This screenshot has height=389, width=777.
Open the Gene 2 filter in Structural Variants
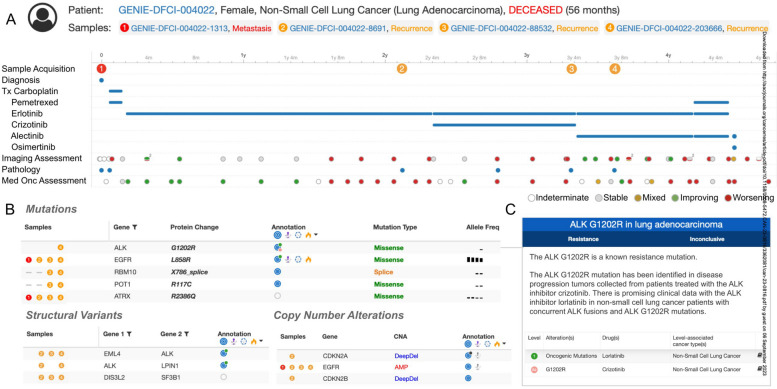[x=186, y=334]
